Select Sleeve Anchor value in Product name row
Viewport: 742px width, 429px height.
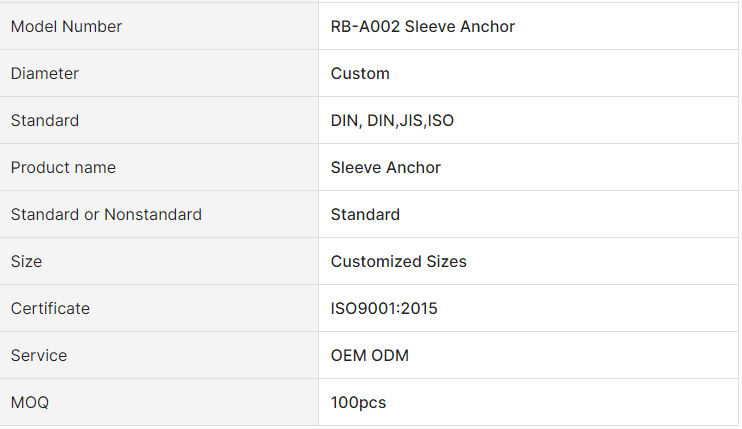pyautogui.click(x=386, y=168)
